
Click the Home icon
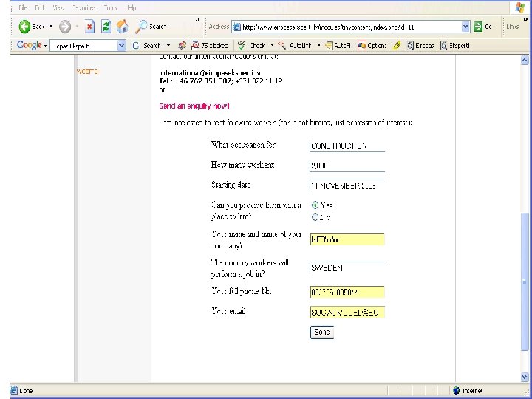click(x=123, y=27)
